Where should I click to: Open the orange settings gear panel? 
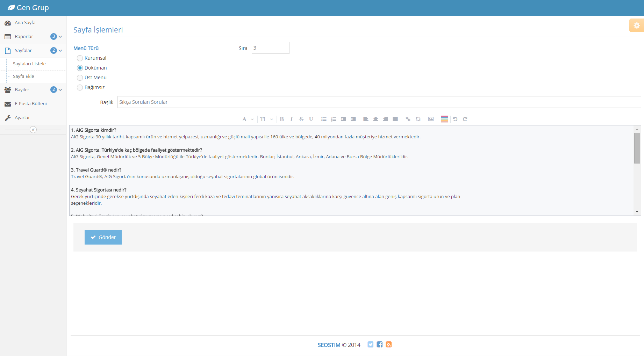coord(637,26)
